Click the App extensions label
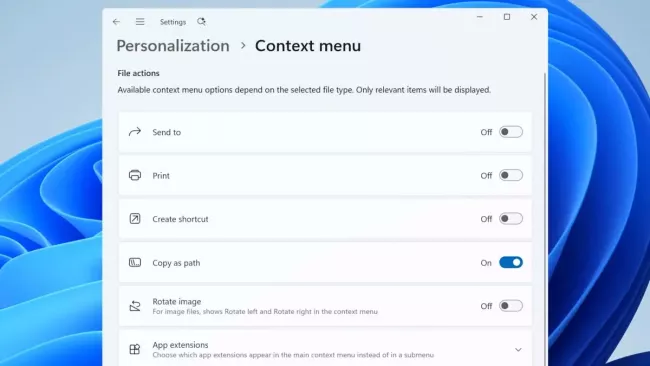650x366 pixels. (x=180, y=345)
